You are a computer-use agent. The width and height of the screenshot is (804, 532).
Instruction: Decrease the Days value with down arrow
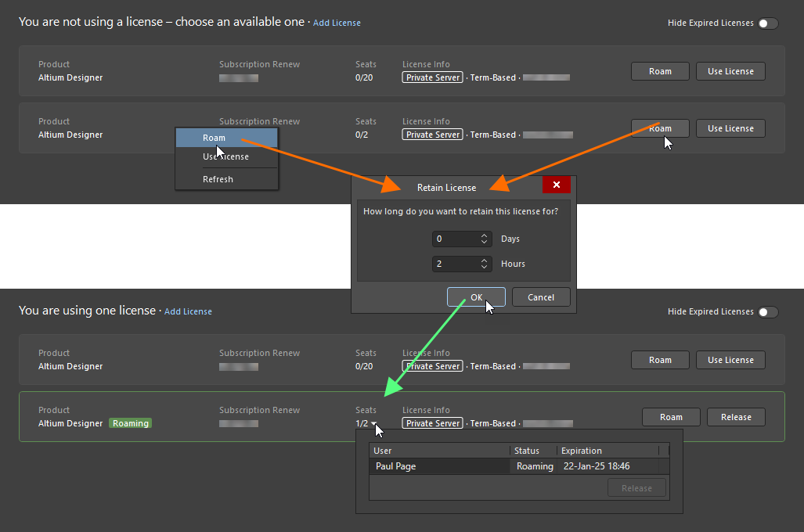pyautogui.click(x=484, y=243)
